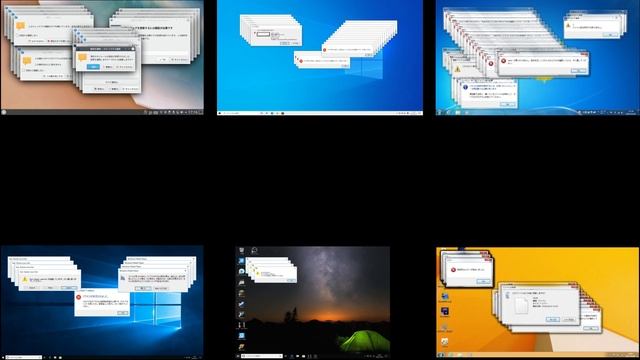
Task: Open the Recycle Bin on the night-sky desktop
Action: [x=242, y=250]
